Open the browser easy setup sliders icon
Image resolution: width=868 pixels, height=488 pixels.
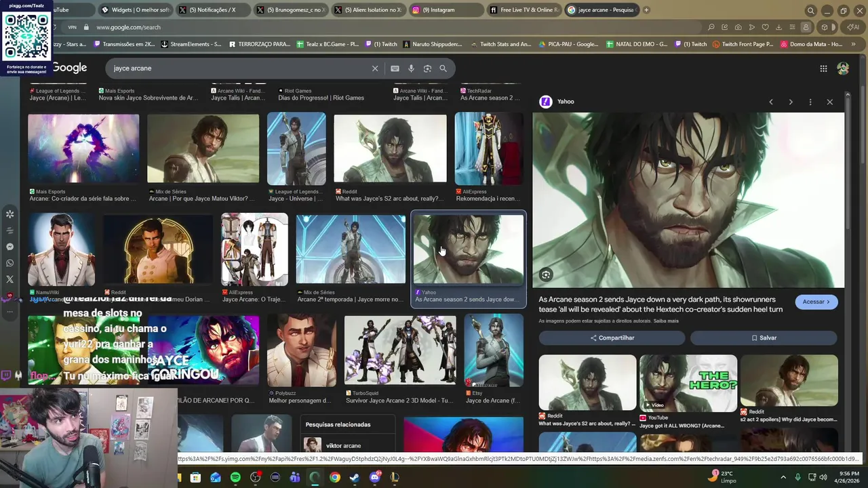pos(792,27)
